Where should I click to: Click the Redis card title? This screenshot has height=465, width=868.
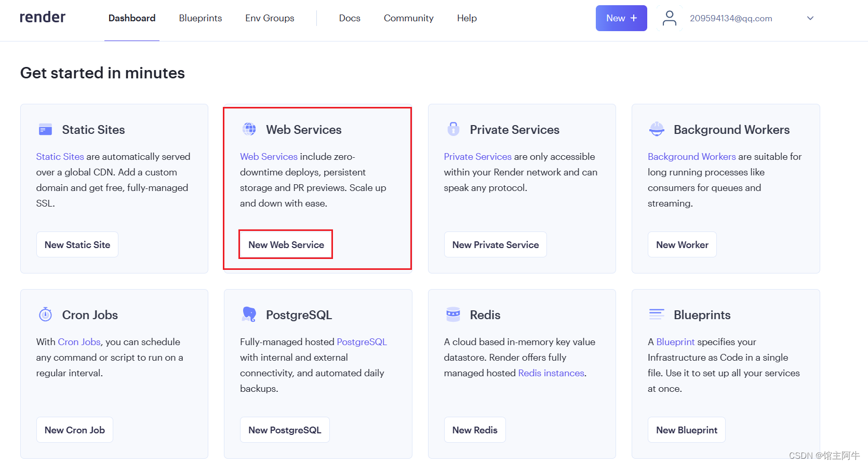[485, 314]
